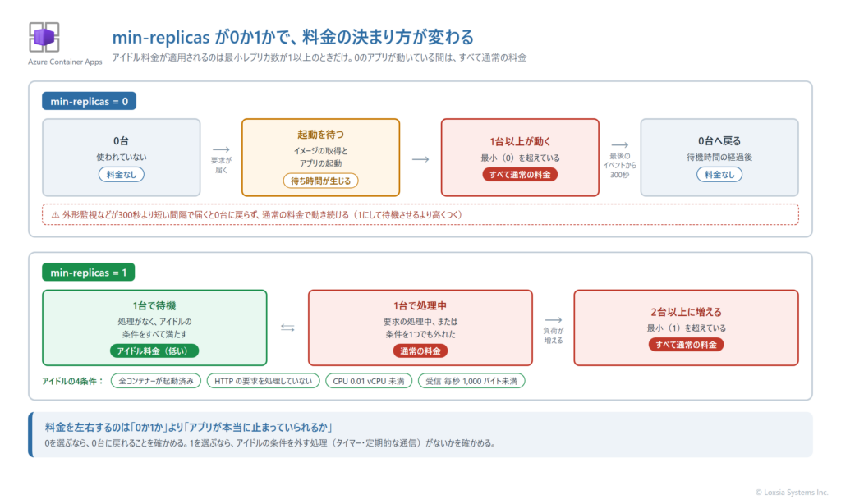The width and height of the screenshot is (841, 504).
Task: Click the '起動を待つ' card heading
Action: (321, 134)
